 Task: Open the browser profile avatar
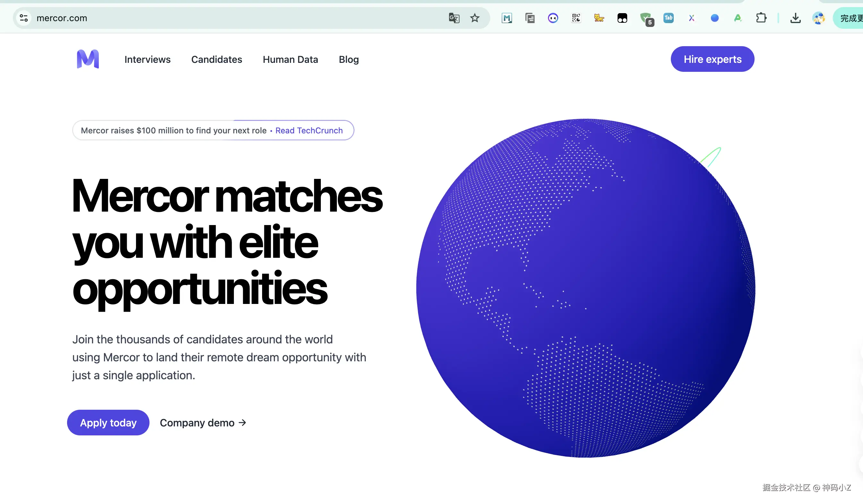point(818,18)
